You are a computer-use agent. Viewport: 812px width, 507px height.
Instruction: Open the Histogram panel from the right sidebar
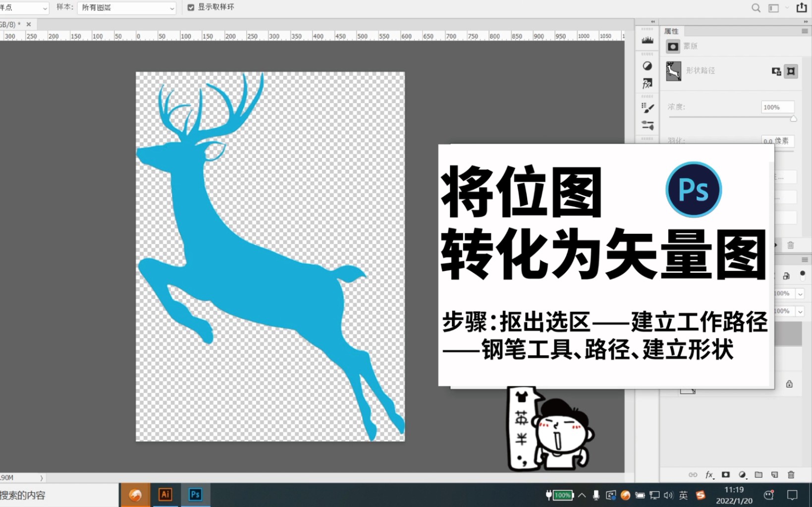[x=648, y=40]
